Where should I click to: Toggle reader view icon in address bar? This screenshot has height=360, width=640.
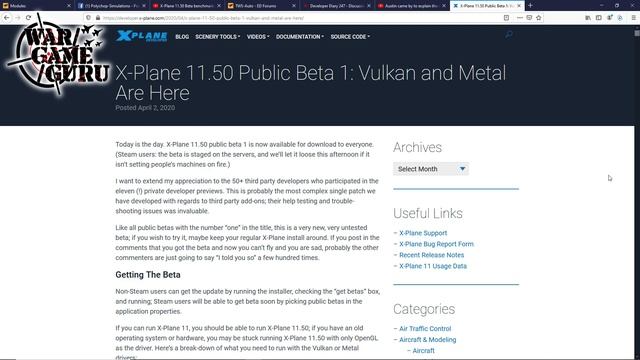point(506,18)
